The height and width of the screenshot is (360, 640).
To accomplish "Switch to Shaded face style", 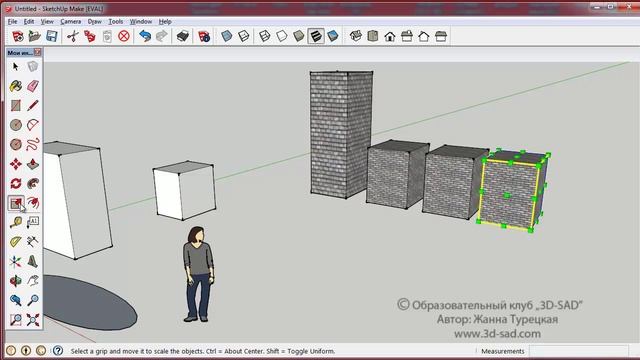I will click(x=299, y=36).
